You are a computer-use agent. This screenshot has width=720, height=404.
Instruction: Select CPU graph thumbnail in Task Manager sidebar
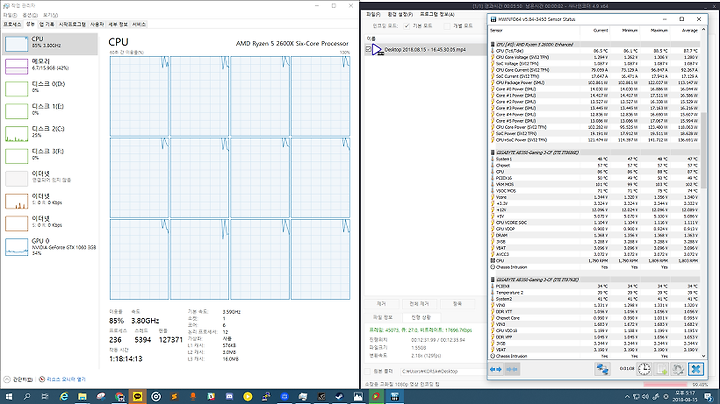point(17,44)
